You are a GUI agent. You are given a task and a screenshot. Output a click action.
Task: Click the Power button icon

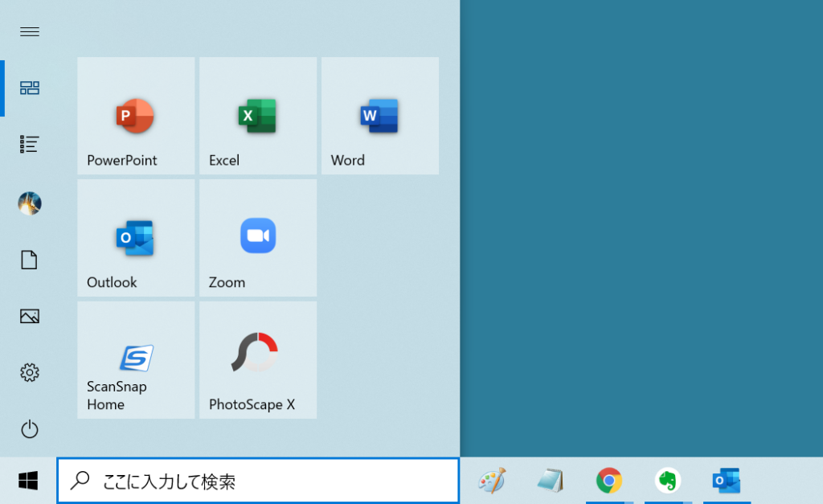30,429
